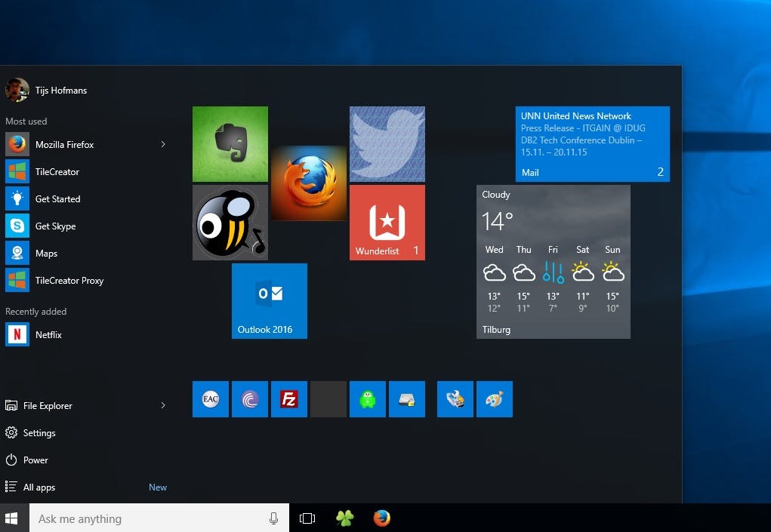Launch Twitter from its tile
Screen dimensions: 771x532
(387, 143)
